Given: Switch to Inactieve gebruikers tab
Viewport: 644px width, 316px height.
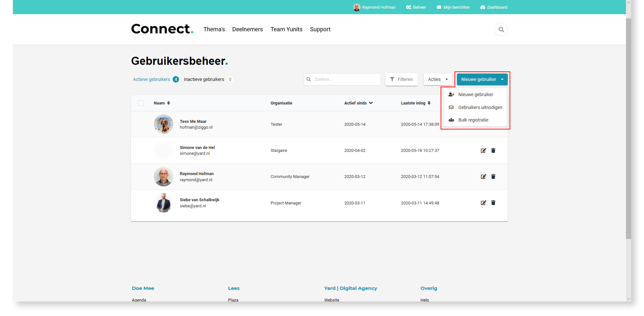Looking at the screenshot, I should (208, 79).
